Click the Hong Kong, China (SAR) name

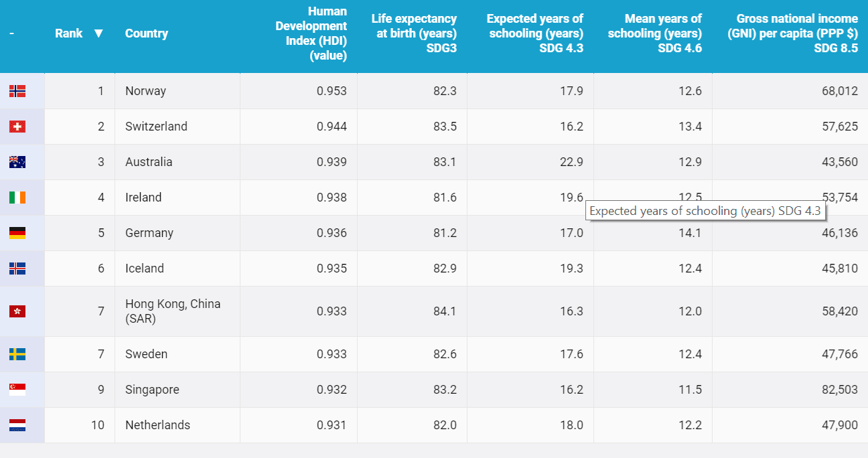pyautogui.click(x=173, y=311)
